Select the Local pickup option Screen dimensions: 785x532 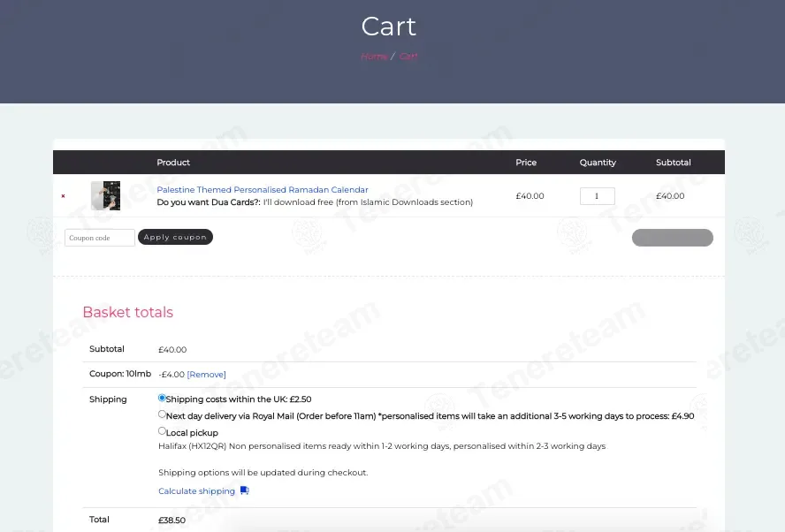pyautogui.click(x=162, y=430)
